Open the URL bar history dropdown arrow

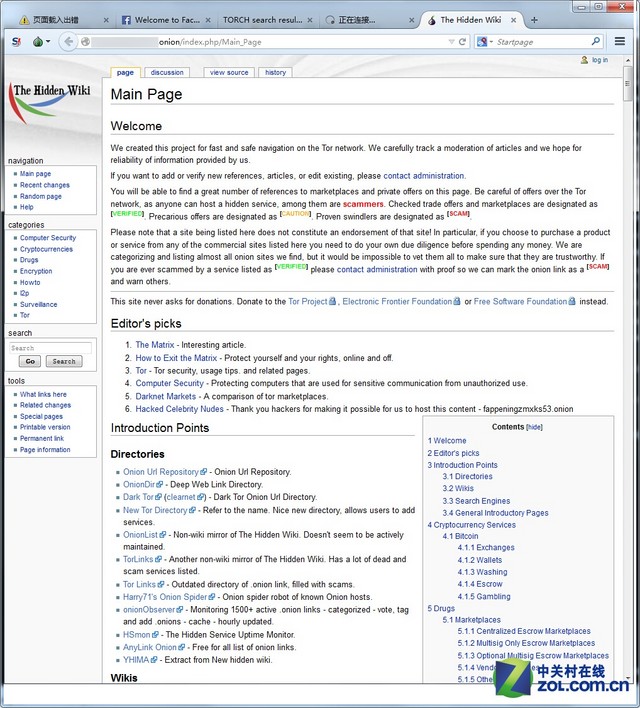[x=448, y=42]
